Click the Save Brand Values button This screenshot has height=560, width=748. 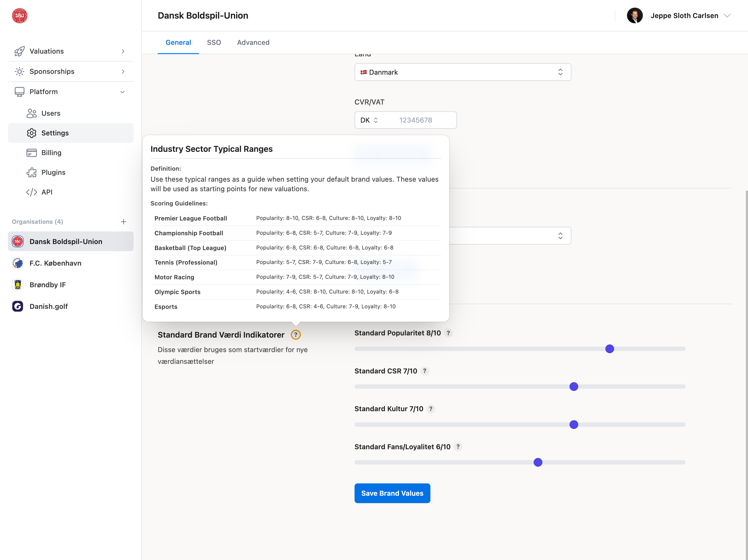(x=392, y=493)
